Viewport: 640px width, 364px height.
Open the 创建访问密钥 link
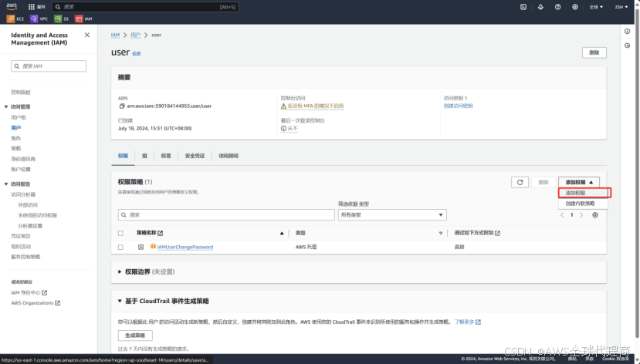pyautogui.click(x=458, y=106)
